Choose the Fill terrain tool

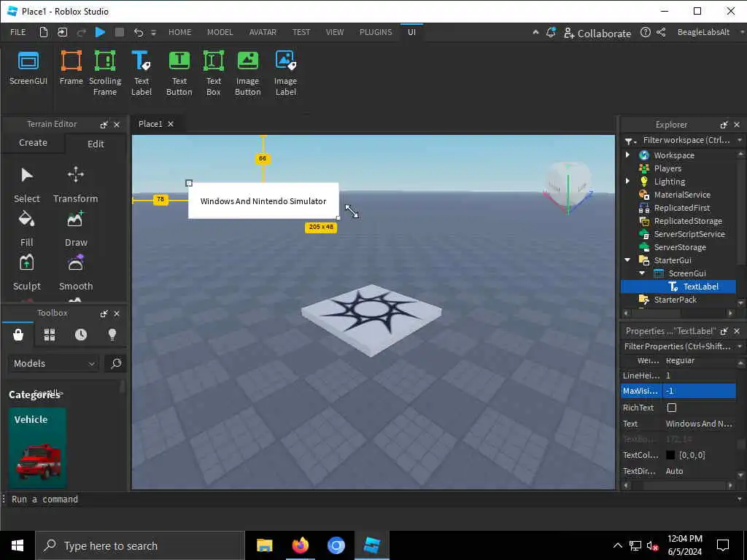(x=27, y=229)
